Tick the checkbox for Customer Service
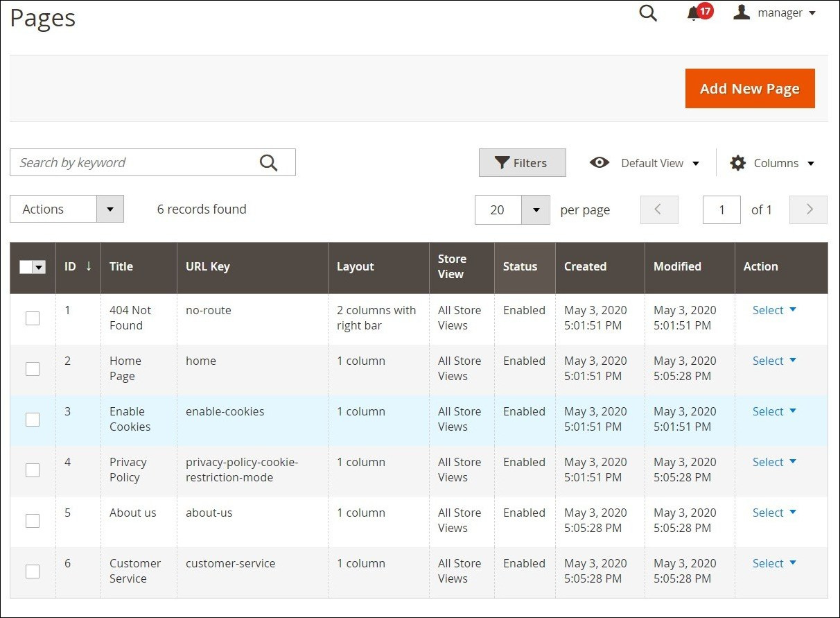840x618 pixels. pos(33,572)
